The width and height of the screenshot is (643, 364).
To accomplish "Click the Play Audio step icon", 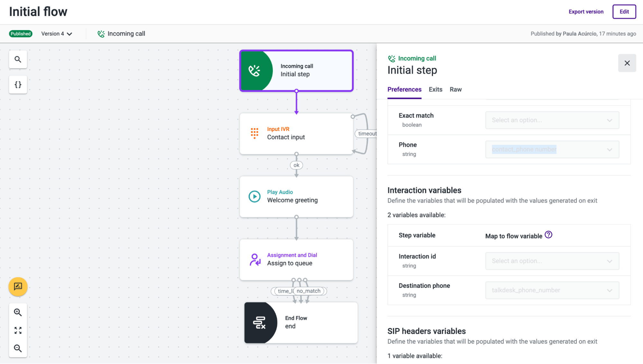I will point(254,196).
